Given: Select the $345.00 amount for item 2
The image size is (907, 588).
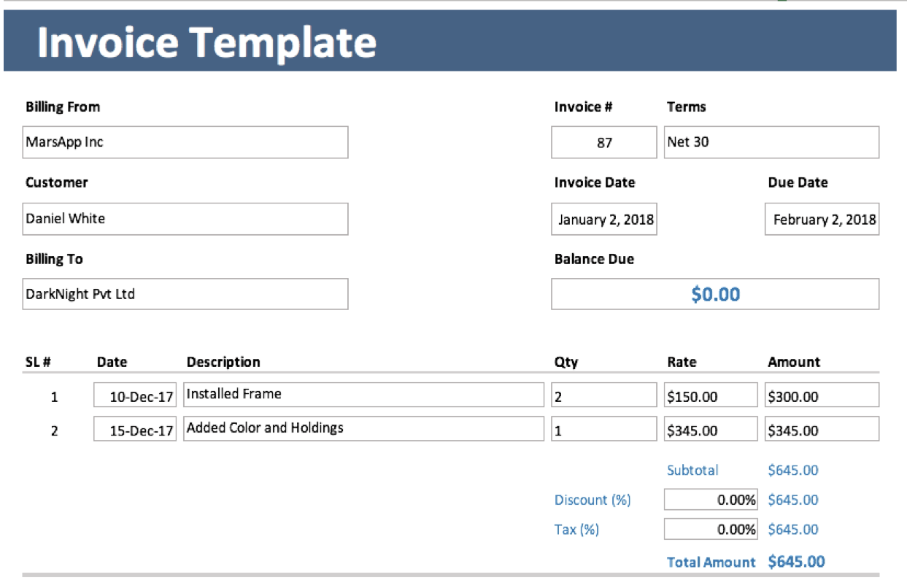Looking at the screenshot, I should 821,430.
